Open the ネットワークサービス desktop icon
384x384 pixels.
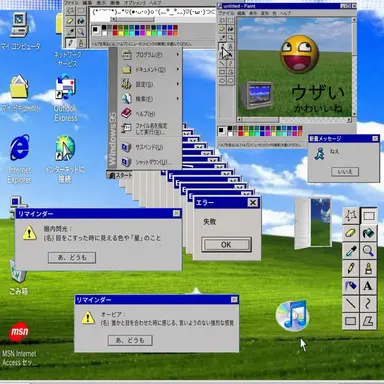(68, 59)
